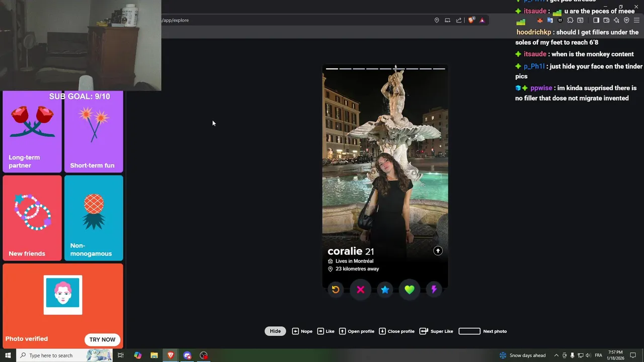Open the Google Translate extension icon
This screenshot has width=644, height=362.
[550, 21]
